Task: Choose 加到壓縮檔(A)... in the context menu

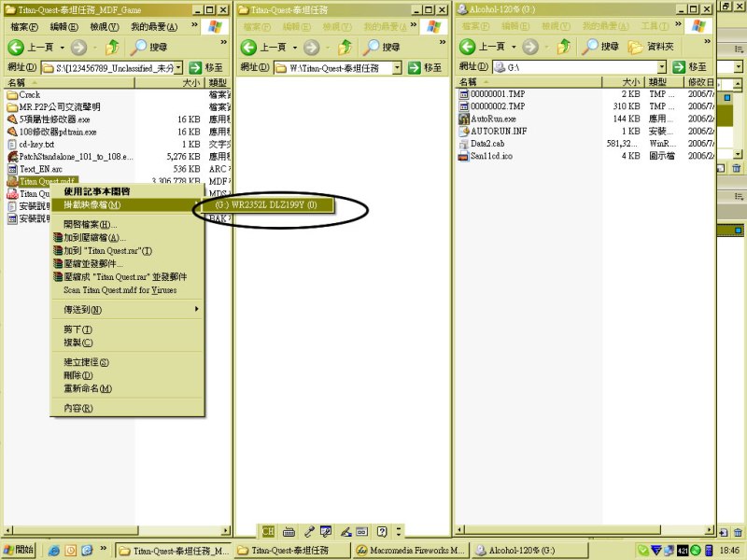Action: point(127,238)
